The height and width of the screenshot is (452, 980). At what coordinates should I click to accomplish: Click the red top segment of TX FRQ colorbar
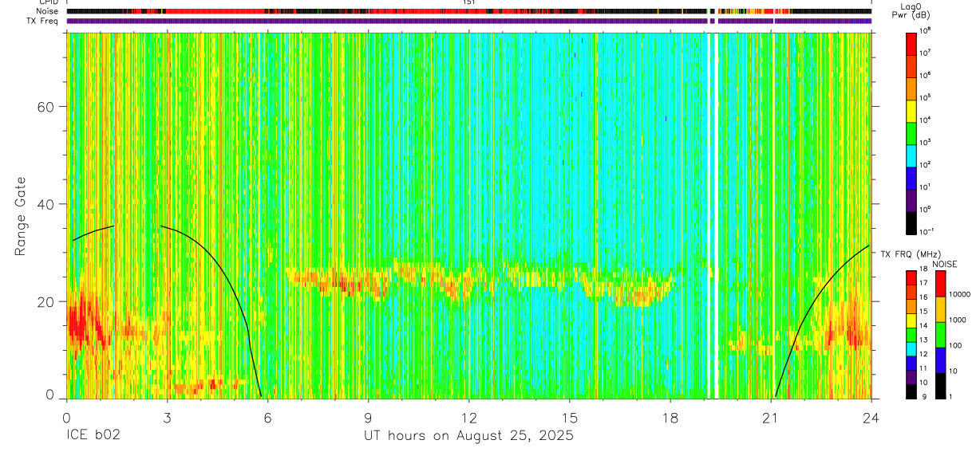pos(911,278)
